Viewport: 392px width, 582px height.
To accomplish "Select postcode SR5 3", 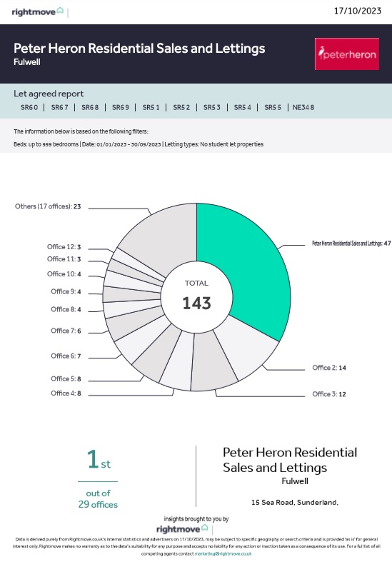I will (211, 107).
